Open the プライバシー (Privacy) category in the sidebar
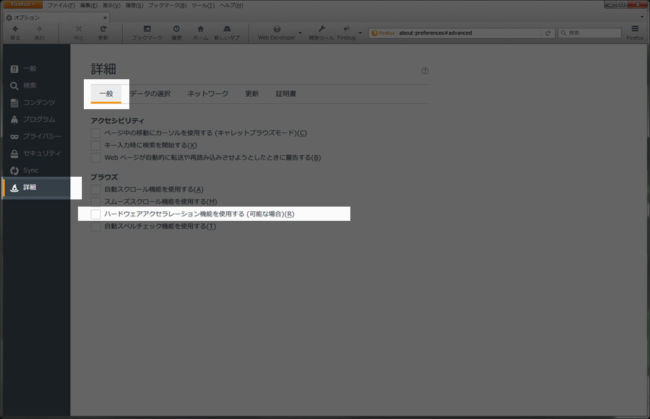650x419 pixels. click(x=36, y=136)
